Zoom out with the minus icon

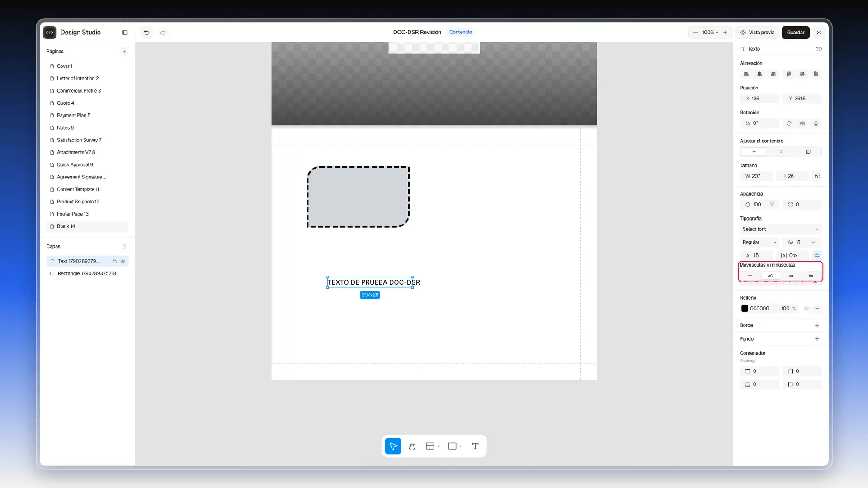[x=695, y=33]
